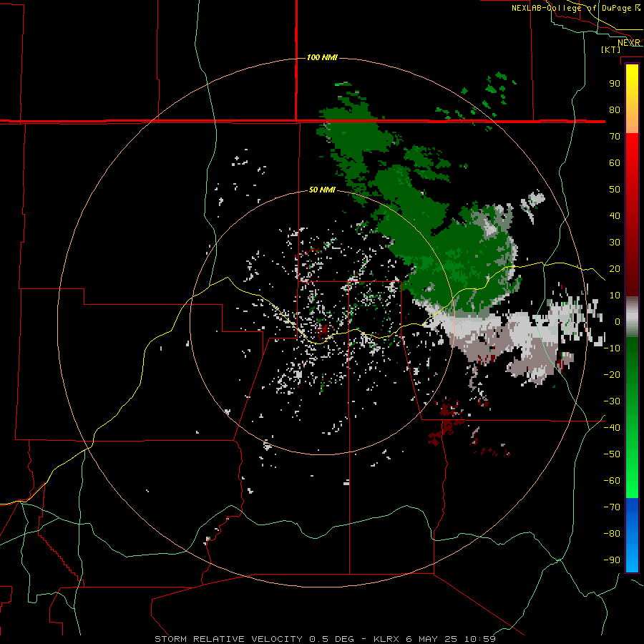
Task: Click the 70 value on the velocity scale
Action: (x=615, y=137)
